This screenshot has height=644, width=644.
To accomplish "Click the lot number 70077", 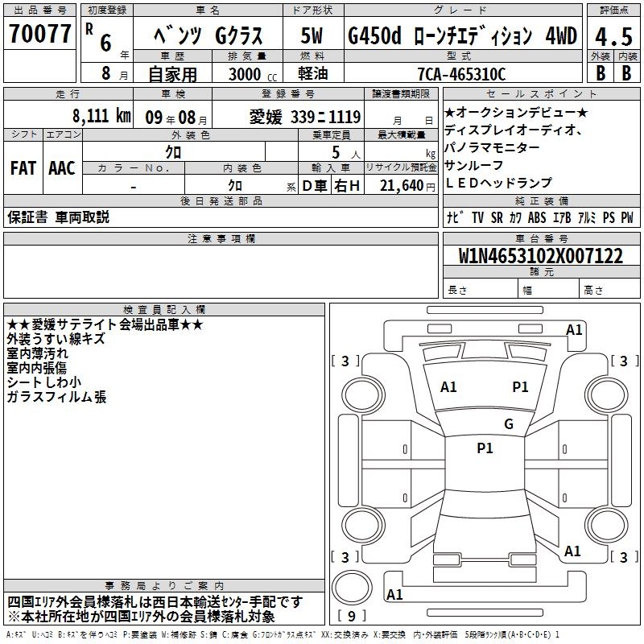I will (x=39, y=34).
